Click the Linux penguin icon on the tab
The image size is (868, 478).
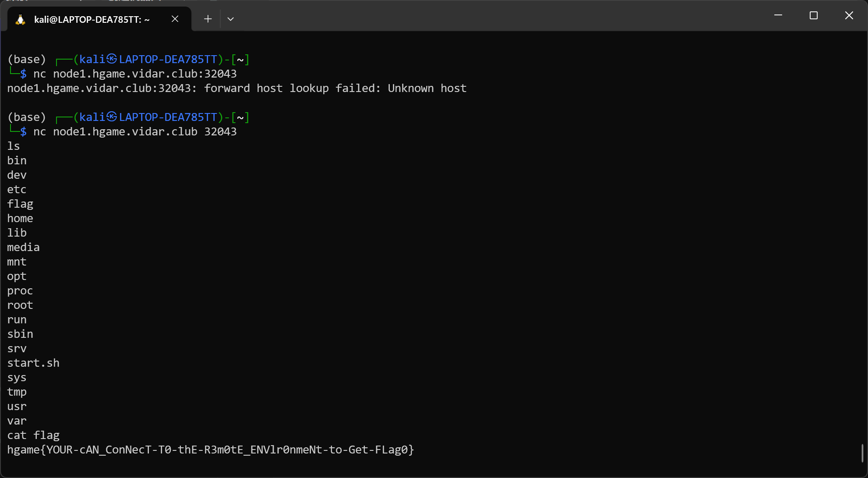point(20,19)
